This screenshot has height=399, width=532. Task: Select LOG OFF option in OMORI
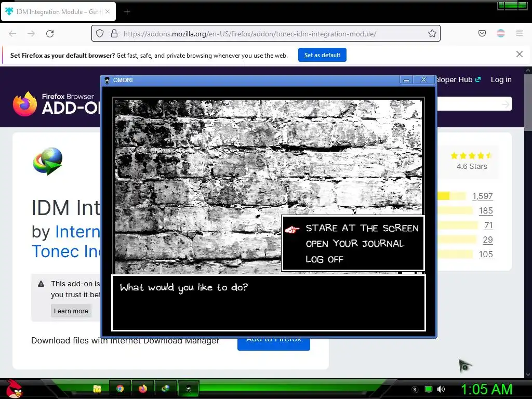pyautogui.click(x=324, y=259)
